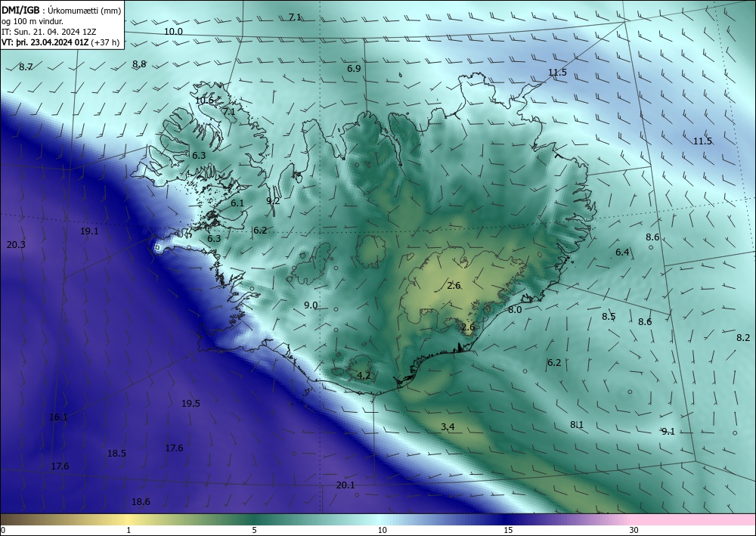
Task: Click the color scale tick label 15
Action: [508, 531]
